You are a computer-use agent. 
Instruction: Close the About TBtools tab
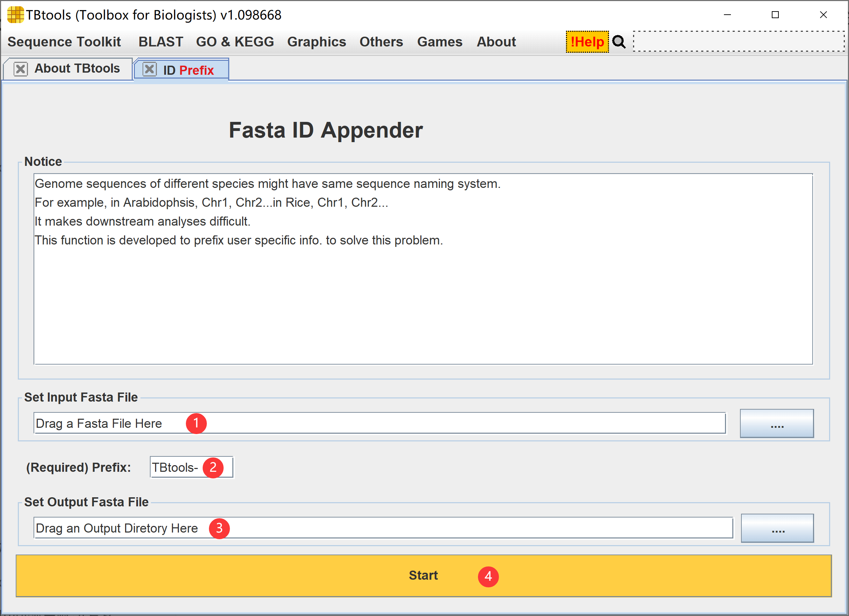[x=21, y=69]
